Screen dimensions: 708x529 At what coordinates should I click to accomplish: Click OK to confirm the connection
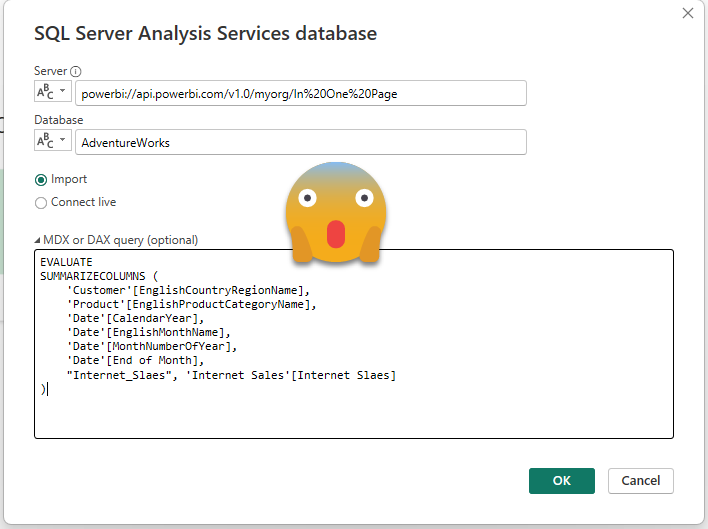561,481
